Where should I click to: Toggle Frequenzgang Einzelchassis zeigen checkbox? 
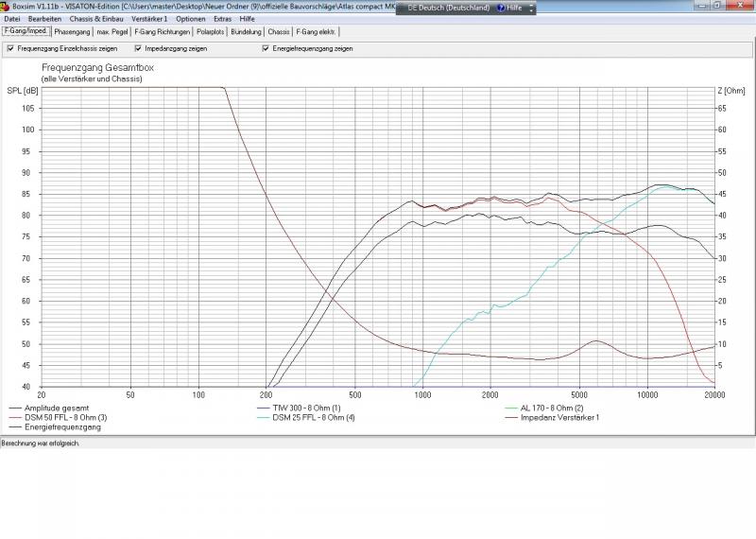pos(10,49)
